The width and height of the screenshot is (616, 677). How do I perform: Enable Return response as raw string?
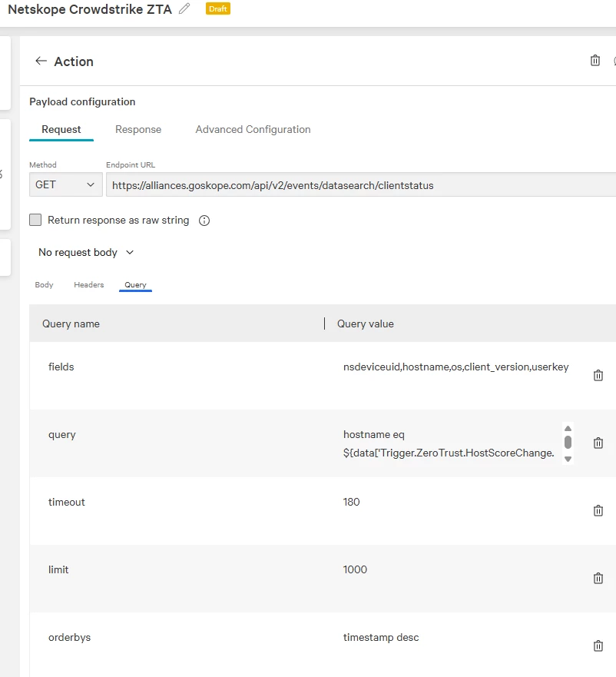[x=35, y=220]
